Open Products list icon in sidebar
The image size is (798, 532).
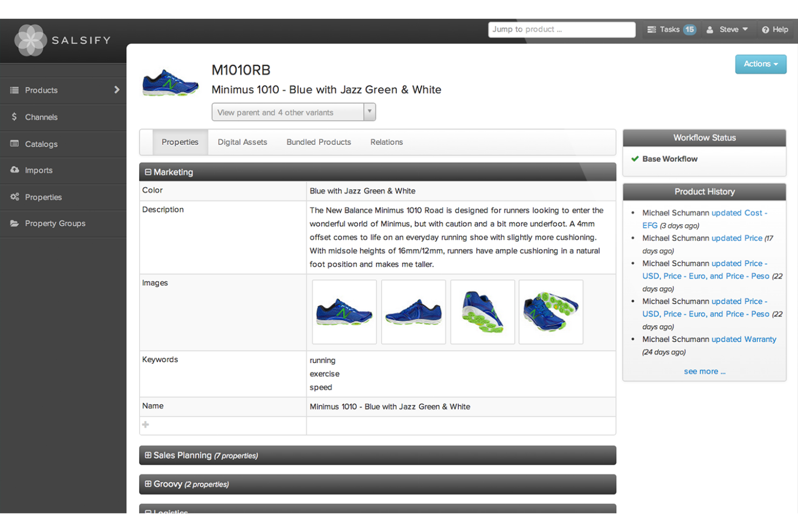pyautogui.click(x=15, y=90)
